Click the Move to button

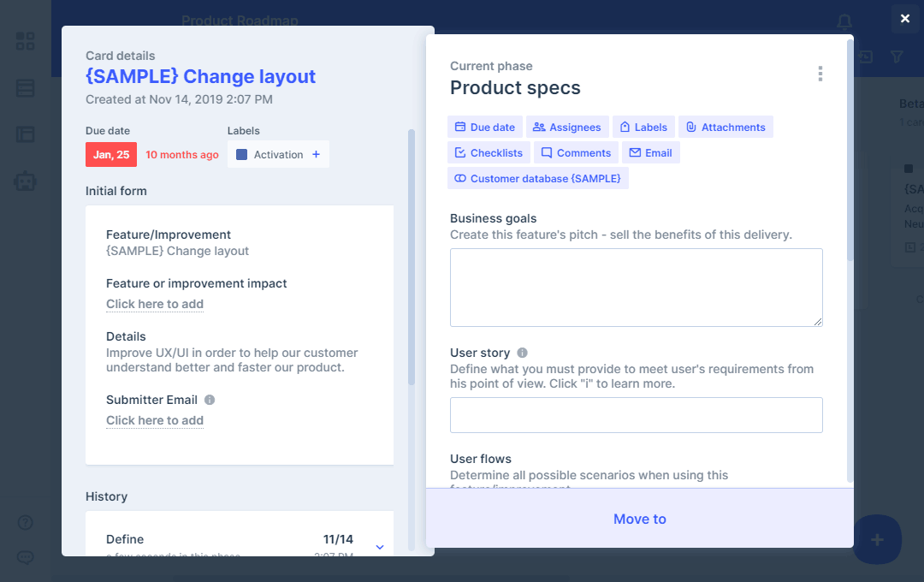[639, 519]
